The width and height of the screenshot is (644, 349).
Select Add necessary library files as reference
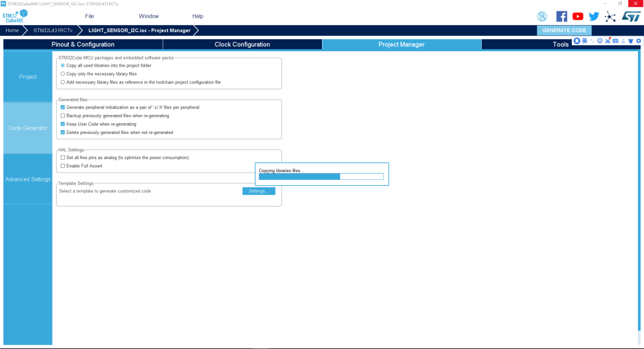63,82
